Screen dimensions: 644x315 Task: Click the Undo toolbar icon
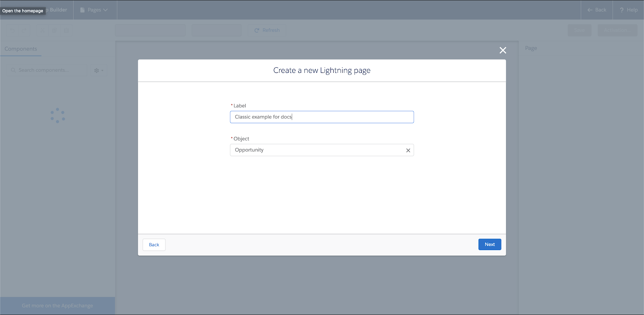tap(12, 30)
